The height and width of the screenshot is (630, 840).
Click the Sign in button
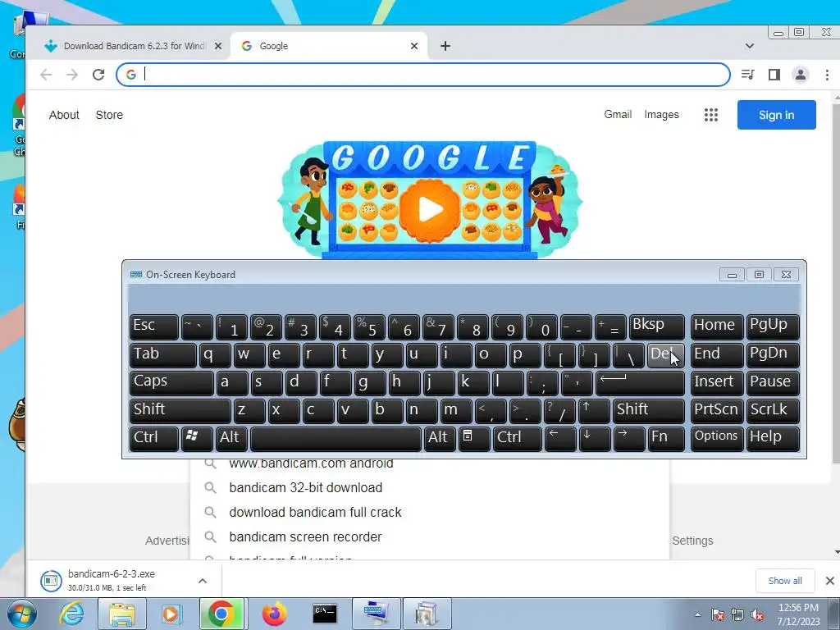[x=776, y=115]
